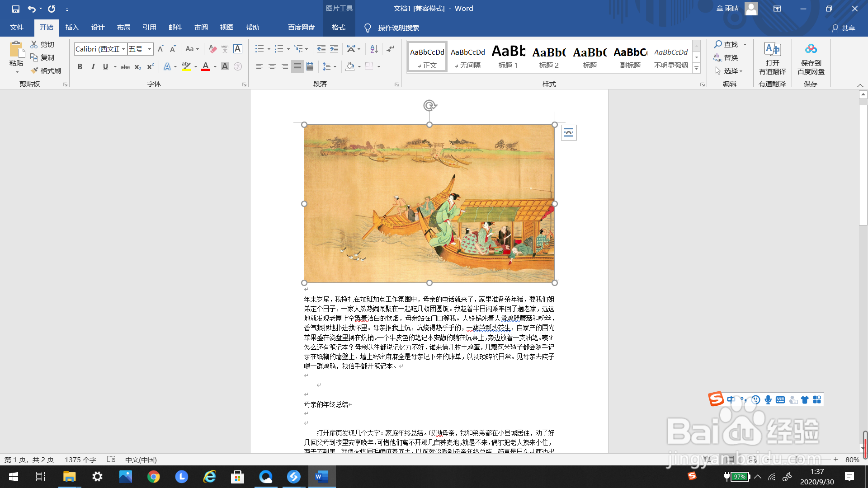868x488 pixels.
Task: Click the Sort icon in Paragraph group
Action: pyautogui.click(x=373, y=49)
